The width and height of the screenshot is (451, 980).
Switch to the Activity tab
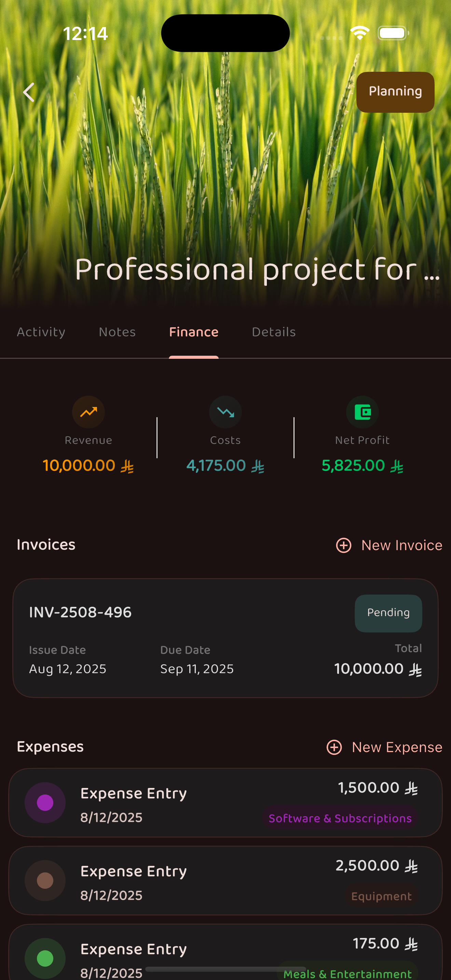tap(41, 332)
